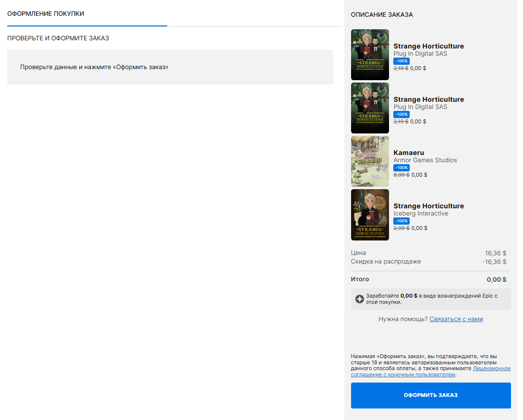This screenshot has width=523, height=420.
Task: Open the Лицензионное соглашение end user link
Action: (x=491, y=369)
